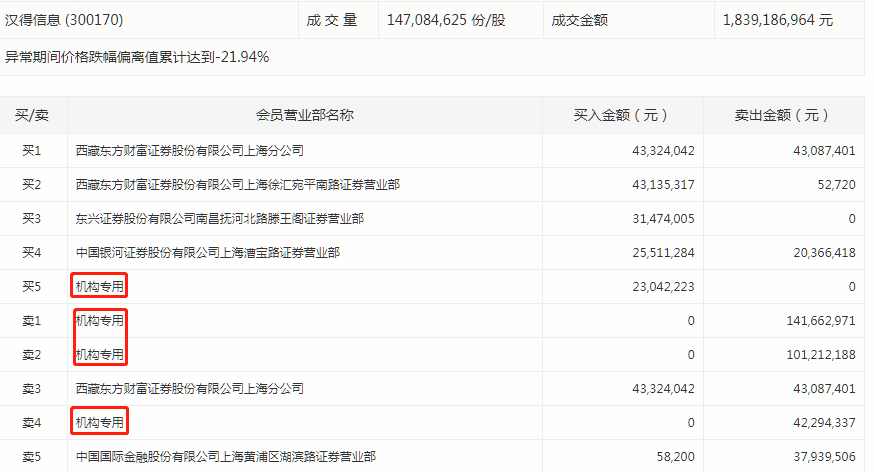Click 中国国际金融上海黄浦区湖滨路证券营业部
The width and height of the screenshot is (874, 472).
(x=226, y=456)
